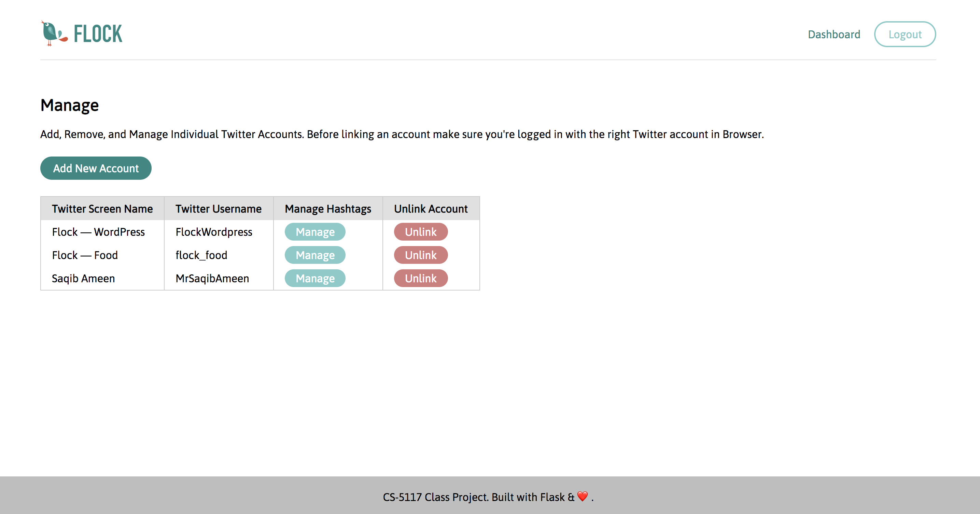Unlink the Flock — WordPress account
The width and height of the screenshot is (980, 514).
(420, 232)
